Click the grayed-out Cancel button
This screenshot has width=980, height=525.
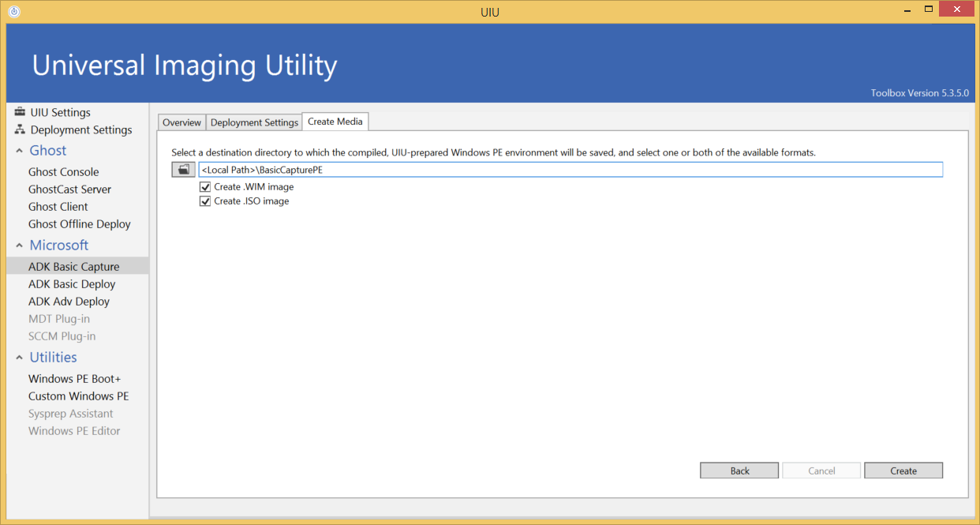pyautogui.click(x=821, y=471)
